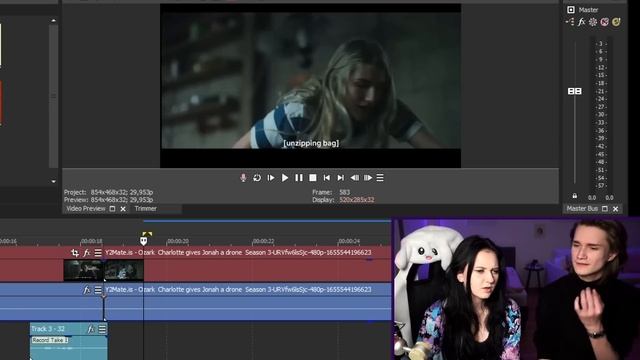
Task: Select the Master Bus tab
Action: pyautogui.click(x=582, y=209)
